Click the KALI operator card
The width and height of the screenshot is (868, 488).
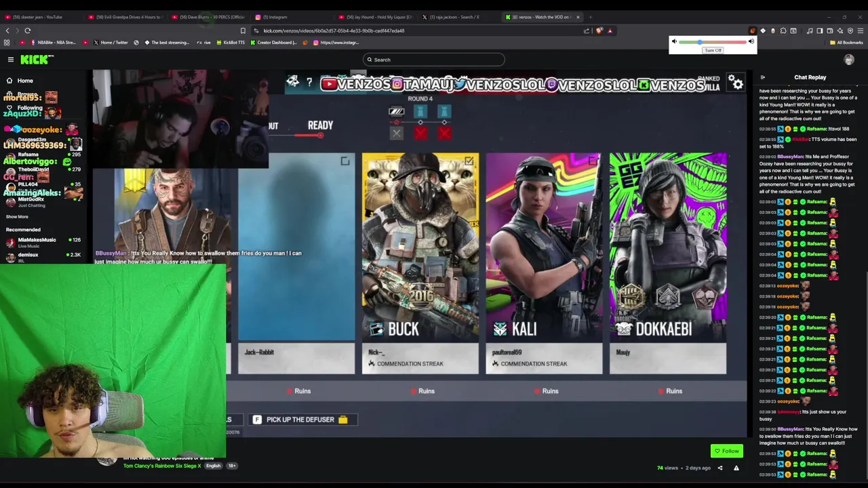pos(544,264)
